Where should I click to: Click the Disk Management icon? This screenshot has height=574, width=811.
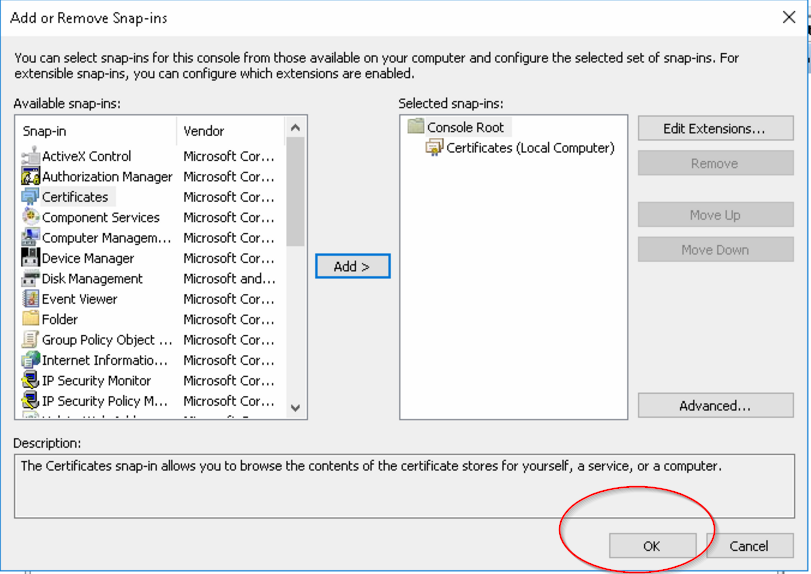click(x=31, y=278)
